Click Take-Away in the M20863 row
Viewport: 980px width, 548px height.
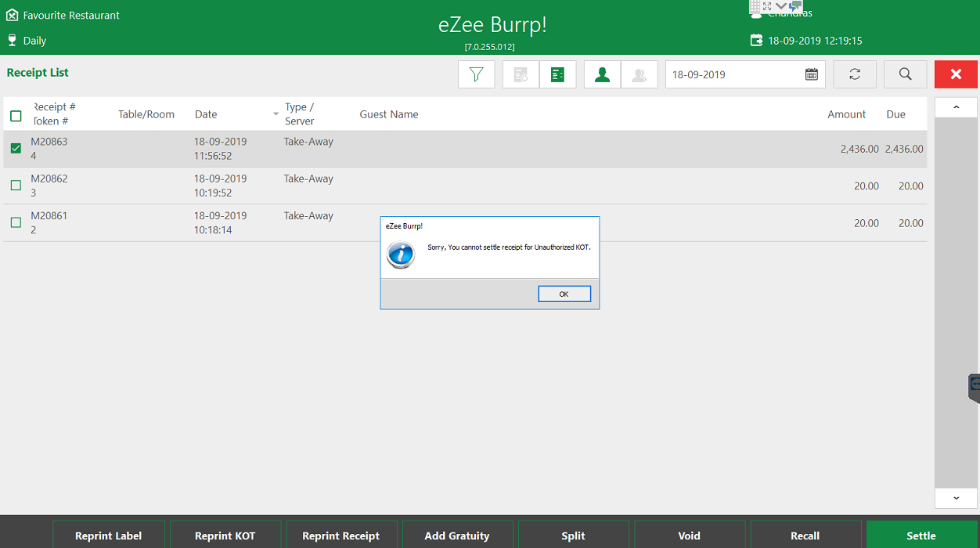pos(308,142)
